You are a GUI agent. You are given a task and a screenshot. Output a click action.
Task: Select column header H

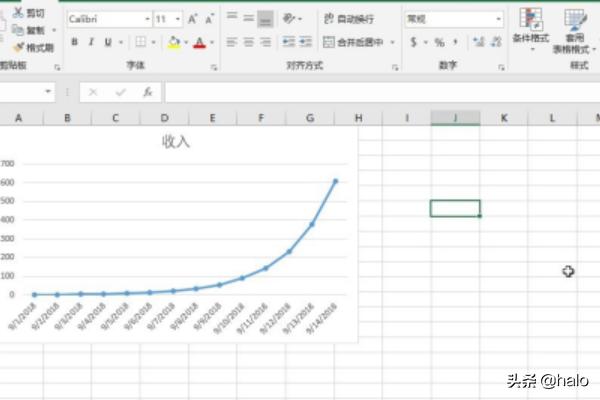pos(359,118)
